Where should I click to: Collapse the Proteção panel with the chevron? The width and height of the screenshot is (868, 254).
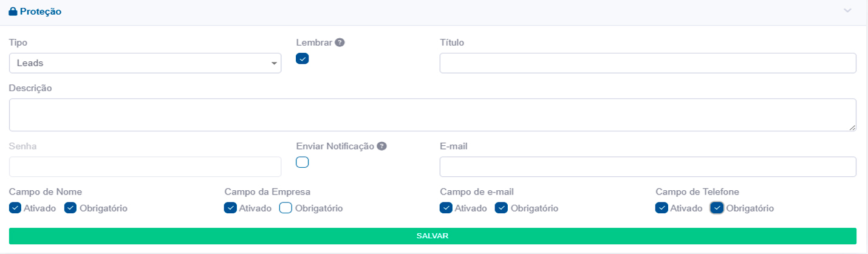pos(848,11)
